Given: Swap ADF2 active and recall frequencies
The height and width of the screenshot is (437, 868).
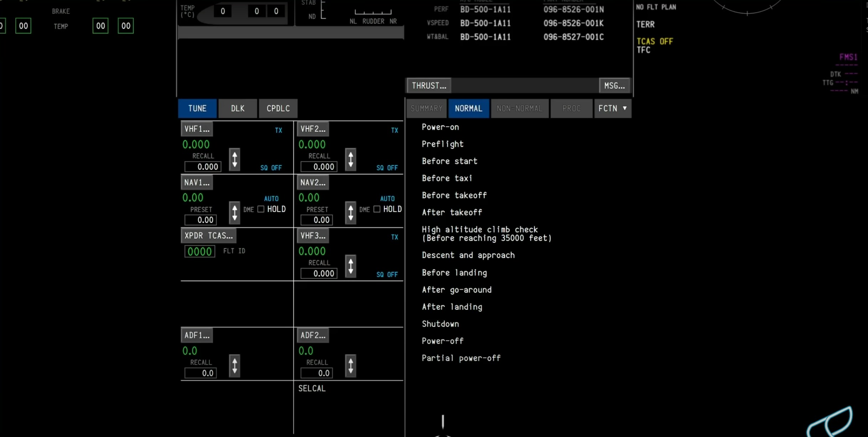Looking at the screenshot, I should [x=350, y=366].
